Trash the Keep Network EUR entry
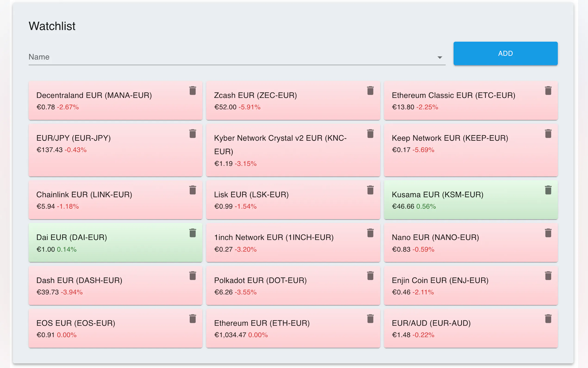The height and width of the screenshot is (368, 588). point(548,134)
